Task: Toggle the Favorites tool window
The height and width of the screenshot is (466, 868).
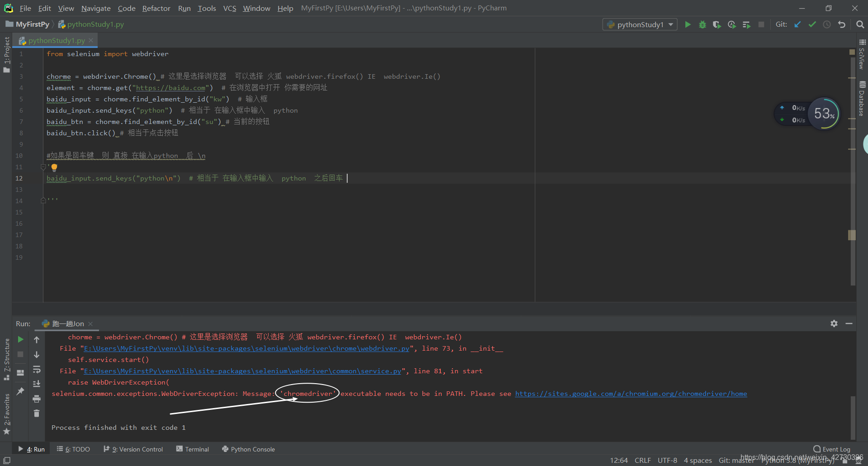Action: pyautogui.click(x=6, y=414)
